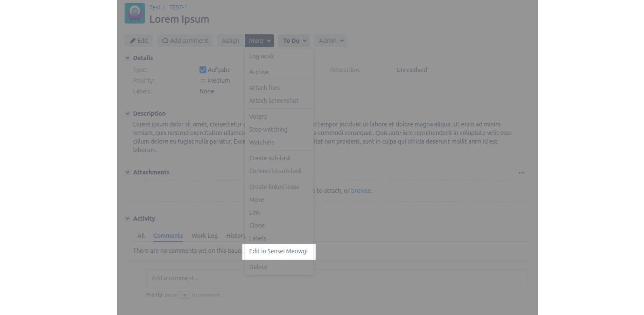
Task: Click the project avatar icon
Action: (x=135, y=13)
